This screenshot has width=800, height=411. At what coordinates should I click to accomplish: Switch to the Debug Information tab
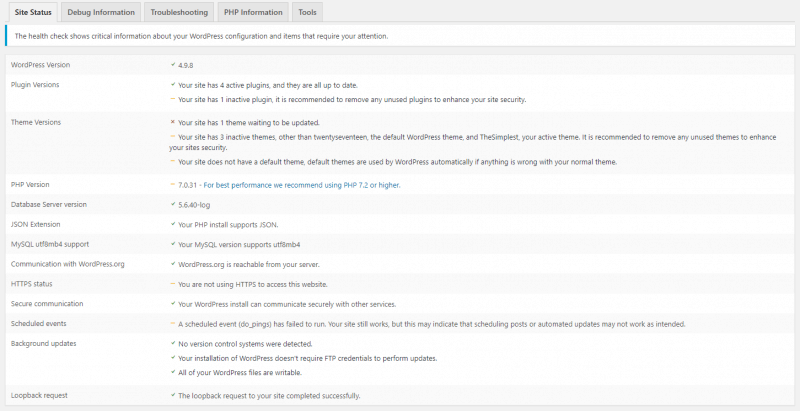(x=100, y=13)
